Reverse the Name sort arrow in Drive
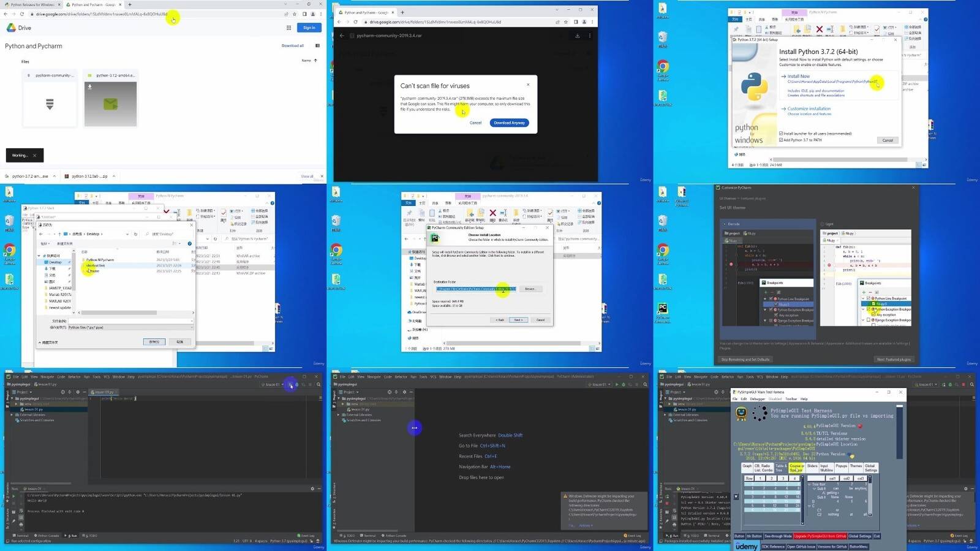This screenshot has height=551, width=980. (x=315, y=61)
